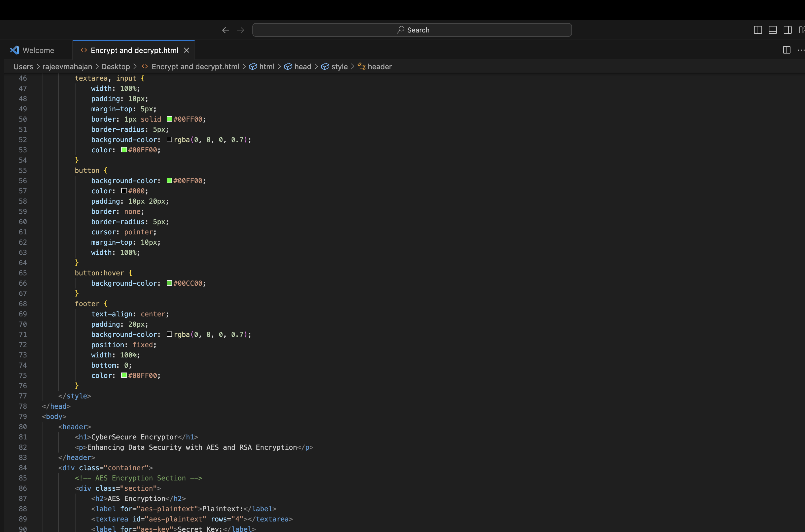Image resolution: width=805 pixels, height=532 pixels.
Task: Select the Encrypt and decrypt.html tab
Action: coord(134,50)
